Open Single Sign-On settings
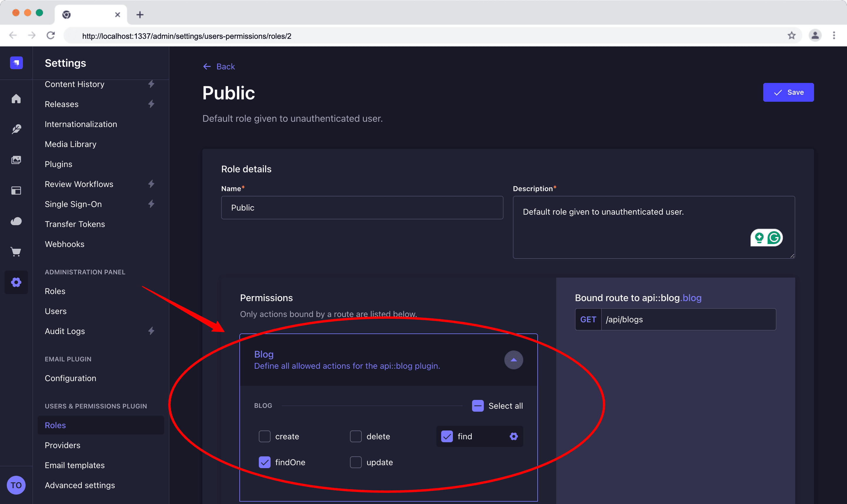 (x=73, y=204)
